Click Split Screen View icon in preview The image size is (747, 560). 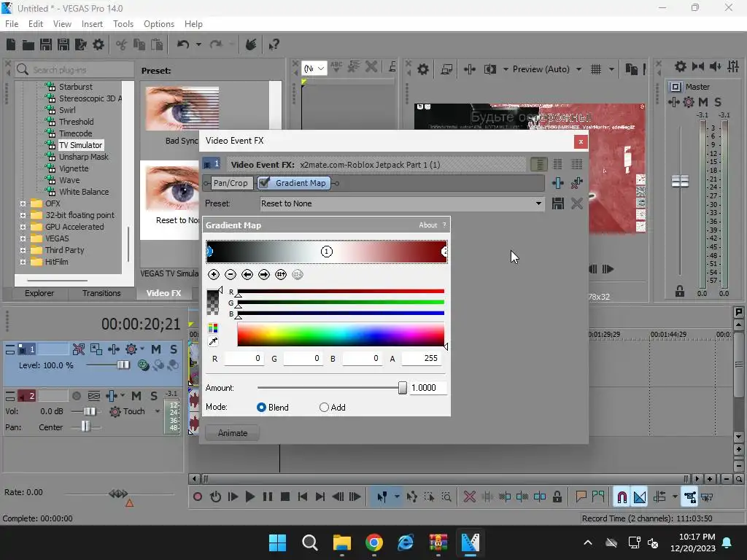click(489, 69)
